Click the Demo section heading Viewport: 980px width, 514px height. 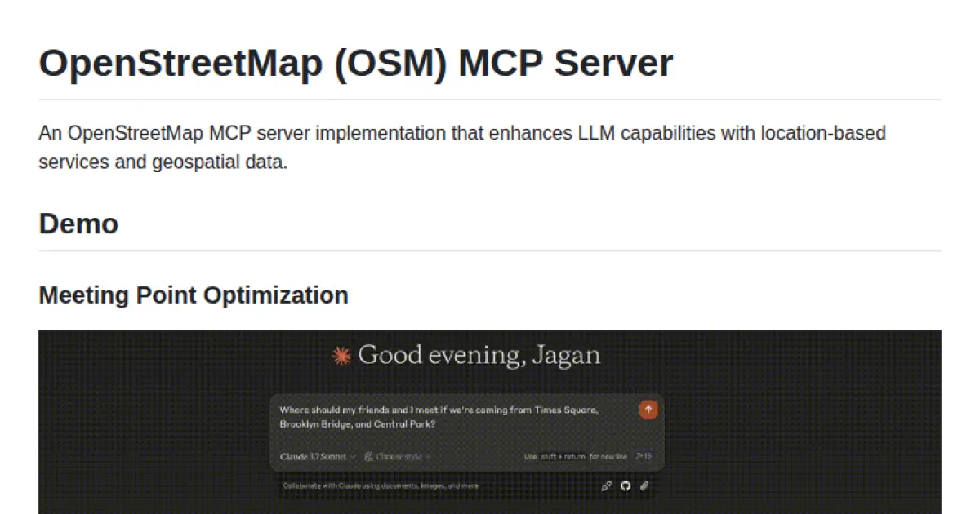click(78, 224)
